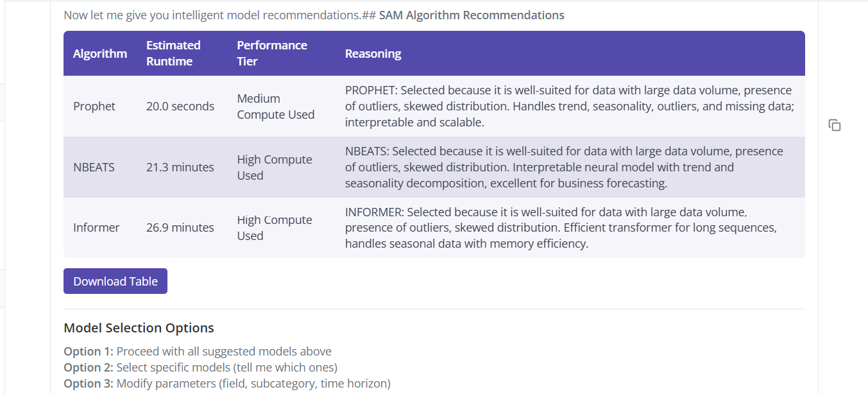Select the Prophet algorithm row

pos(94,106)
